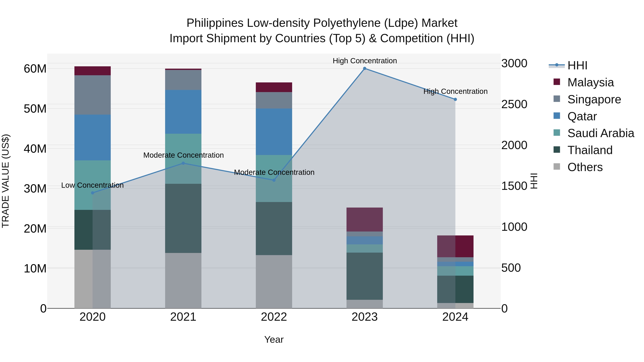Click 'Moderate Concentration' label above 2021
The width and height of the screenshot is (644, 362).
coord(184,155)
